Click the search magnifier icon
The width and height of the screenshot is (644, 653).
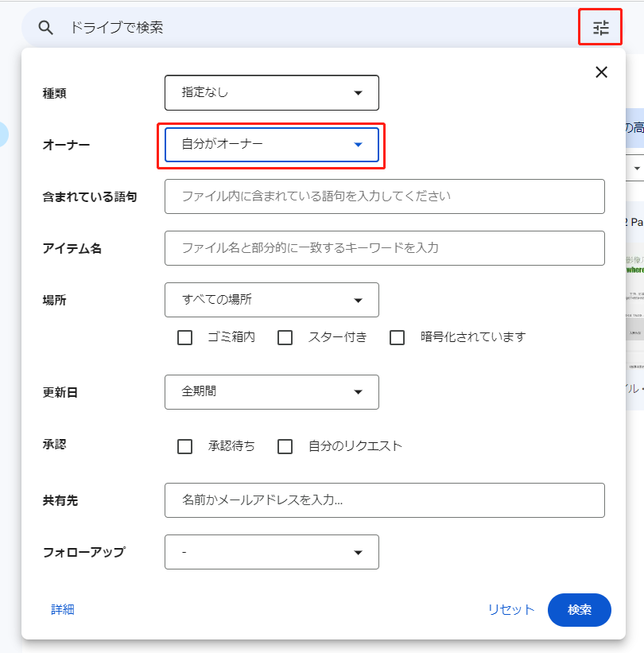pyautogui.click(x=46, y=28)
